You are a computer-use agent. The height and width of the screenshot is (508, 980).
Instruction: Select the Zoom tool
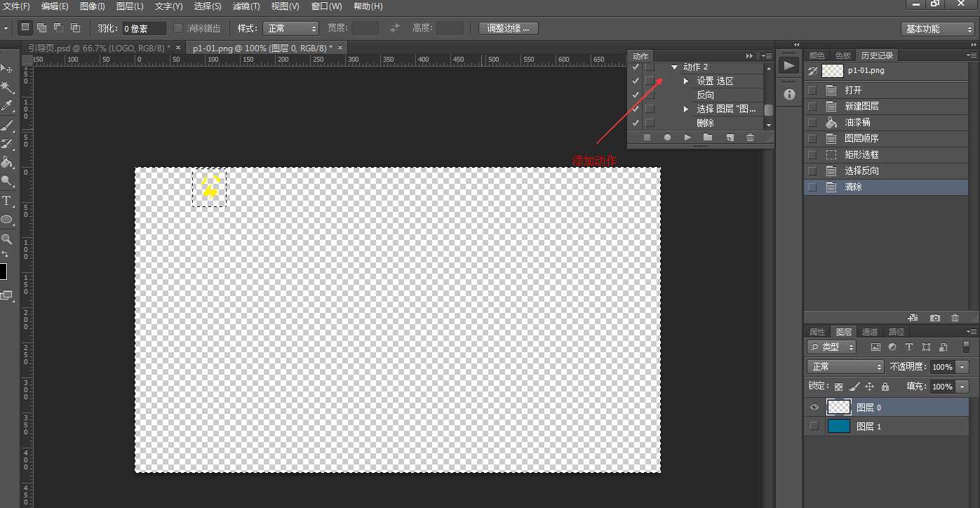pos(6,239)
